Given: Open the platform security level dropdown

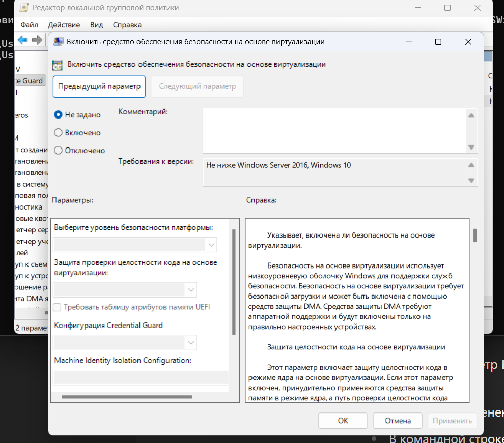Looking at the screenshot, I should coord(135,245).
